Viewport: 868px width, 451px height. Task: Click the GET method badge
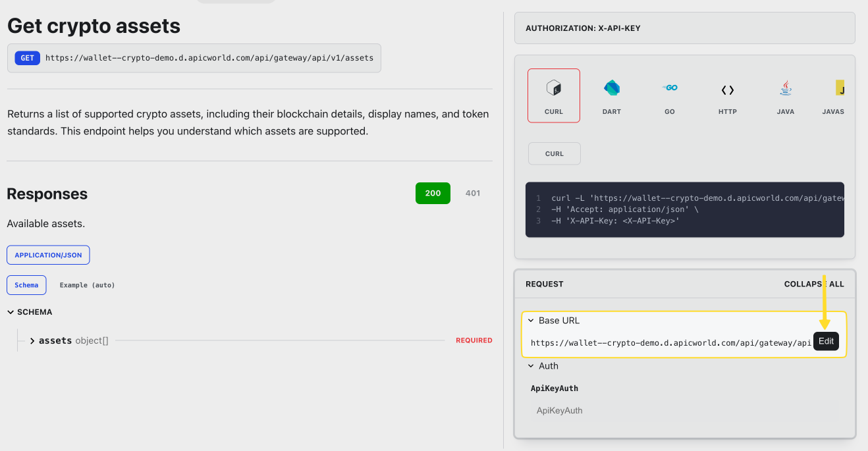pos(27,58)
